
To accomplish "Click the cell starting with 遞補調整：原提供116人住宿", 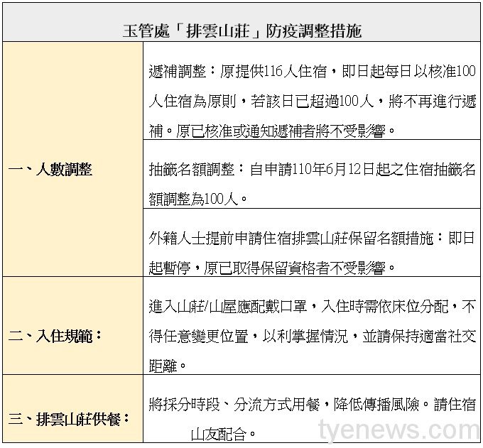I will coord(312,91).
